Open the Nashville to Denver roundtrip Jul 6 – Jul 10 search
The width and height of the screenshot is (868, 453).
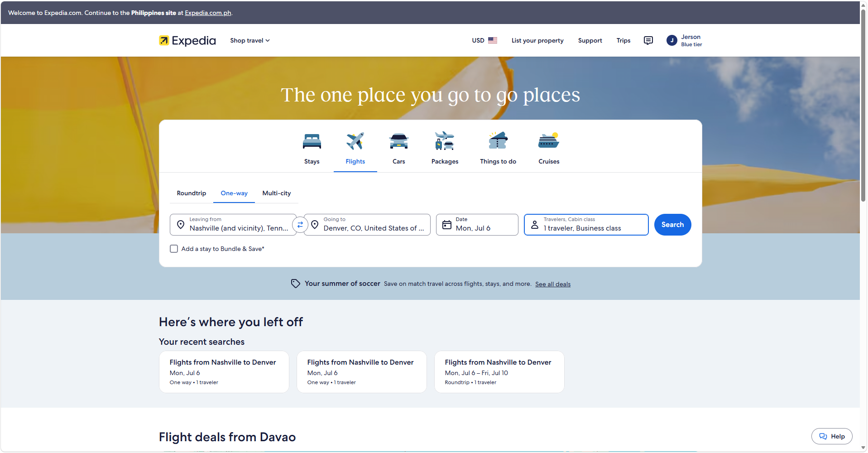(x=499, y=372)
